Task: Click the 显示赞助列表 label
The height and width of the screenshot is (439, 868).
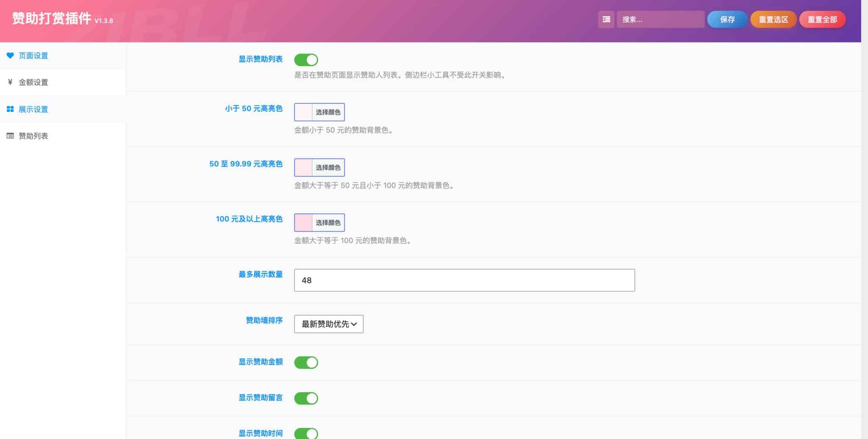Action: point(261,59)
